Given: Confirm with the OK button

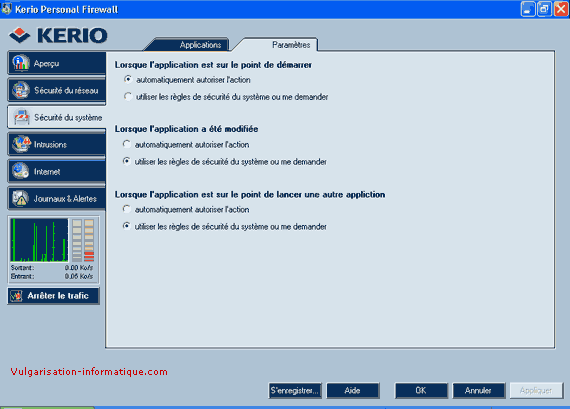Looking at the screenshot, I should click(421, 390).
